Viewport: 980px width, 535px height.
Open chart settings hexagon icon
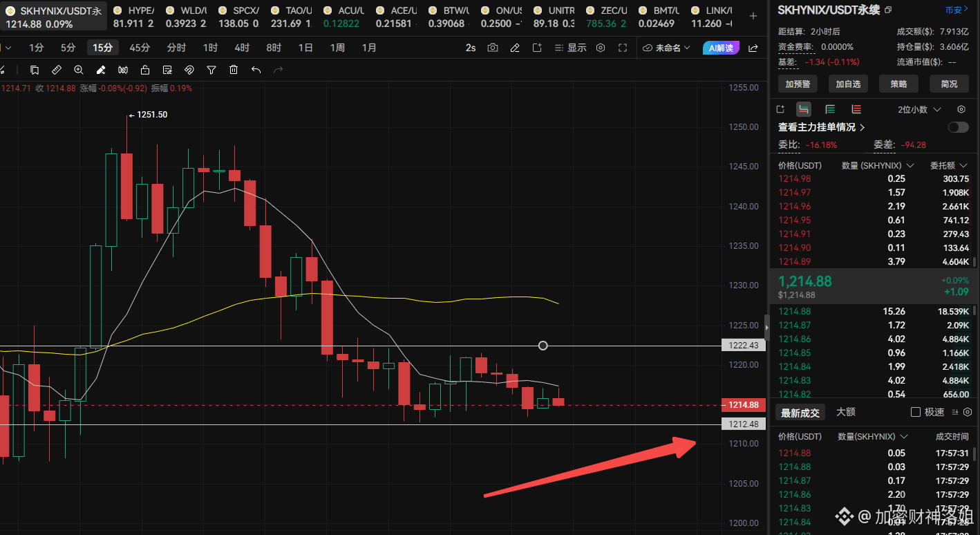[x=601, y=48]
